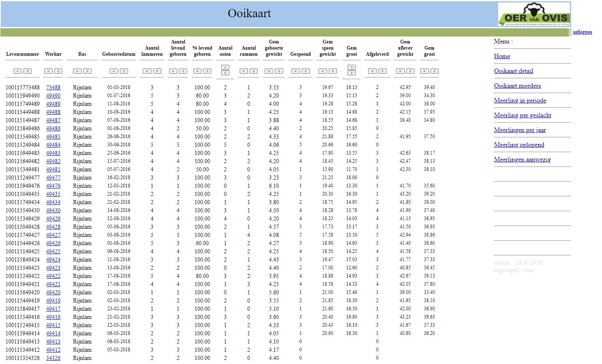Sort Aantal lammeren descending with Z button
Viewport: 602px width, 364px height.
coord(157,71)
